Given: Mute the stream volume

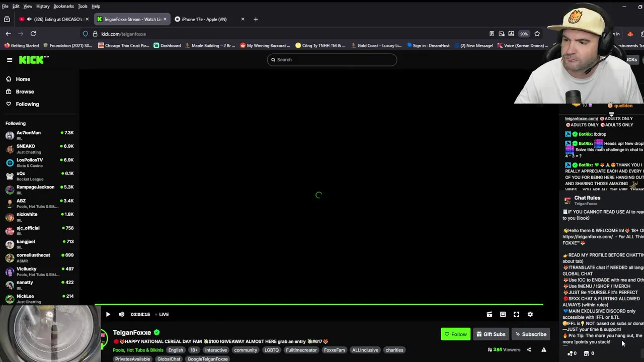Looking at the screenshot, I should coord(121,314).
